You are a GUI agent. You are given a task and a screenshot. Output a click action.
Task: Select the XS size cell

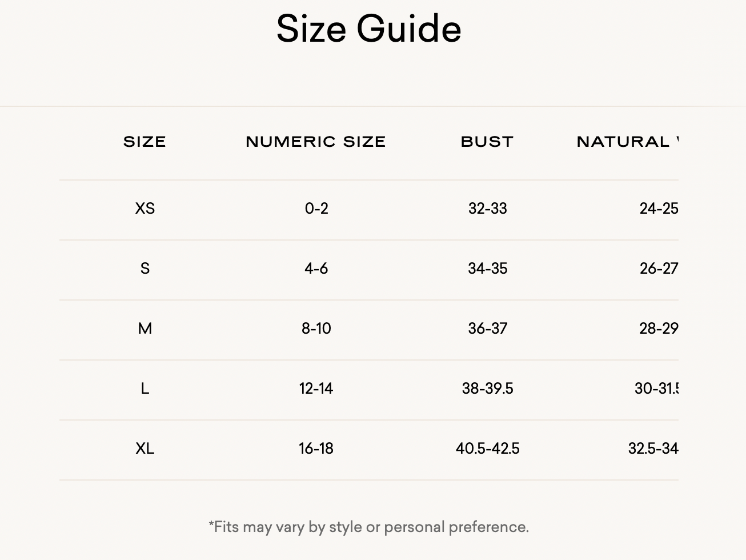145,209
